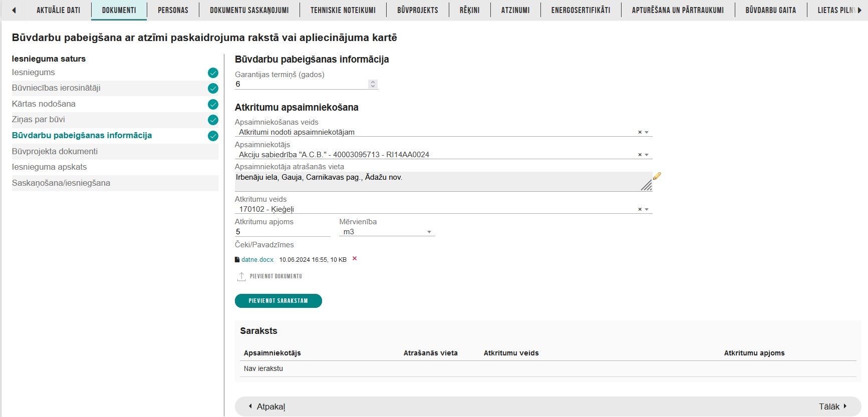Clear the Atkritumu veids selection
This screenshot has height=417, width=868.
click(640, 209)
